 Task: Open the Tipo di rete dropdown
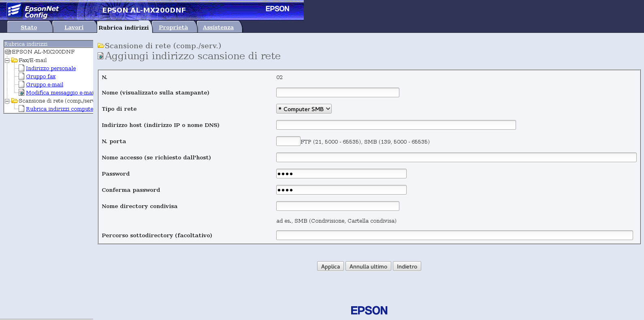tap(304, 109)
